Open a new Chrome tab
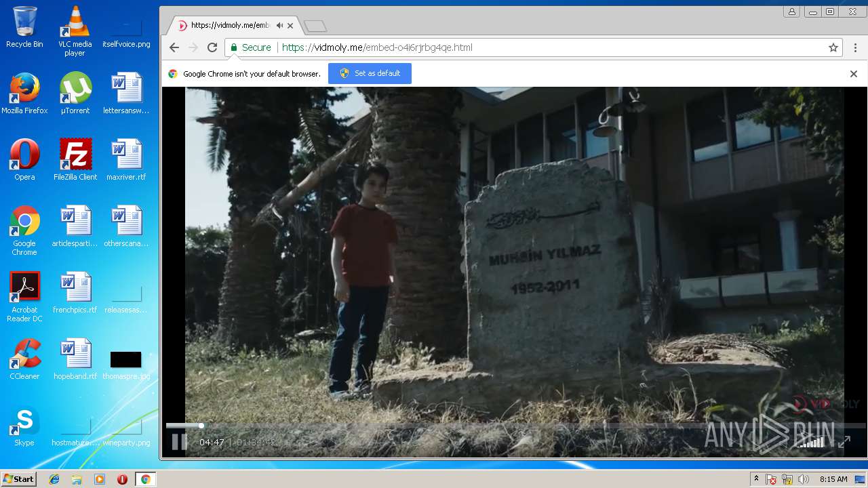The width and height of the screenshot is (868, 488). point(315,26)
